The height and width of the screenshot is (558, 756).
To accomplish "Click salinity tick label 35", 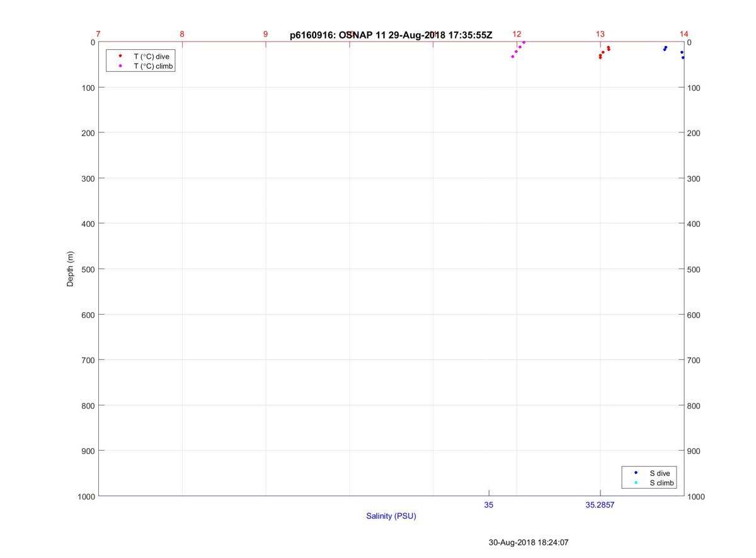I will pos(489,505).
